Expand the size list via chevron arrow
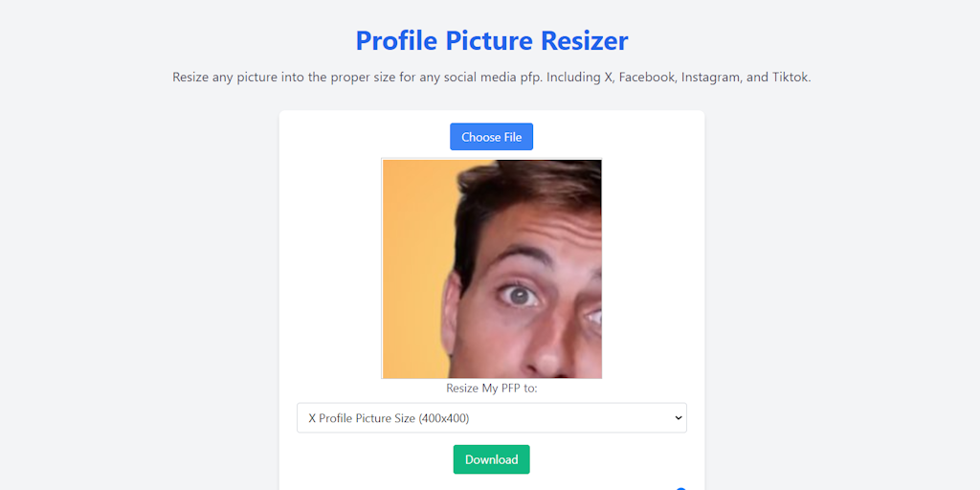 (x=679, y=418)
